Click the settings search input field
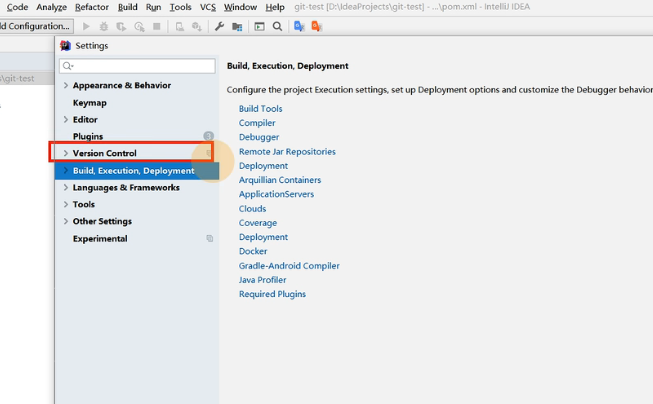This screenshot has width=653, height=404. point(137,66)
